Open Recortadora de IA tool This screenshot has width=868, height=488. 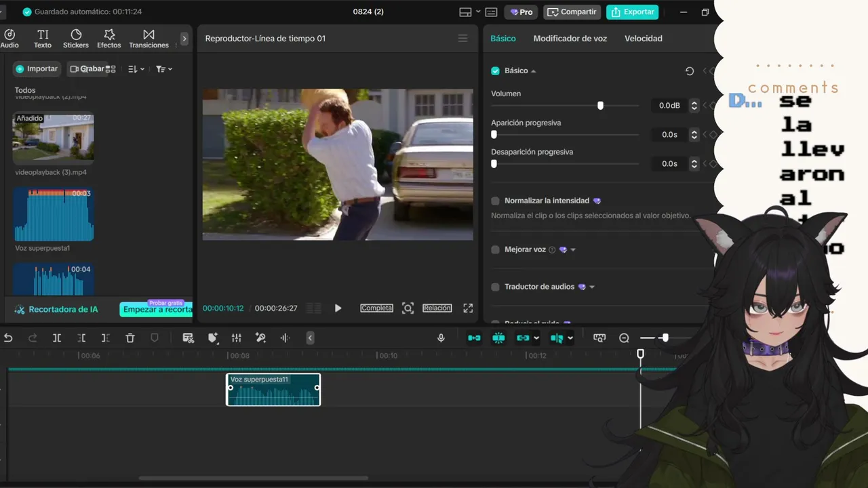(x=56, y=310)
